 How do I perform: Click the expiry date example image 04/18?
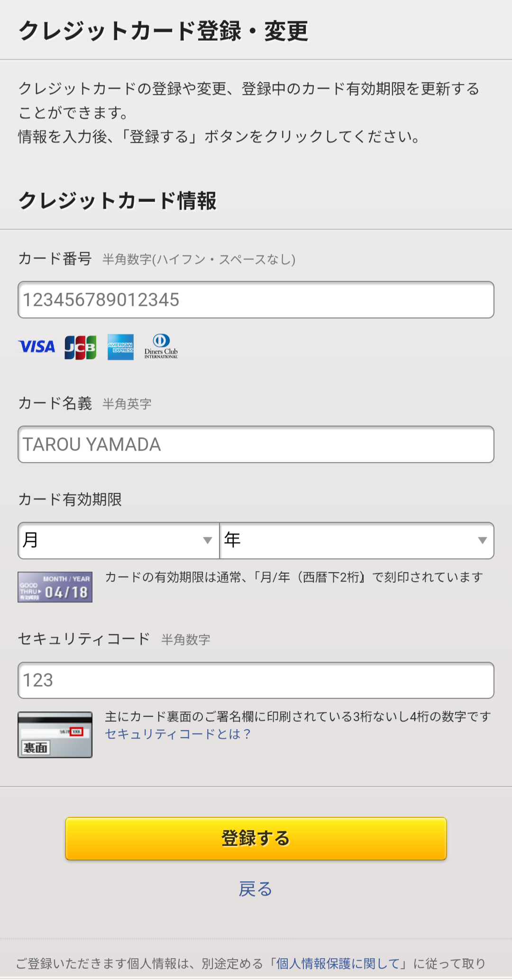(x=55, y=587)
